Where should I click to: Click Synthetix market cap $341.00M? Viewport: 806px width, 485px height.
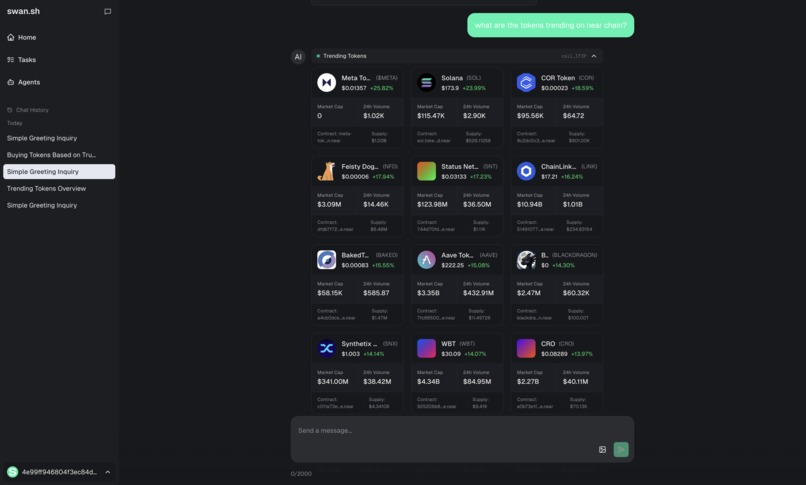click(x=333, y=382)
